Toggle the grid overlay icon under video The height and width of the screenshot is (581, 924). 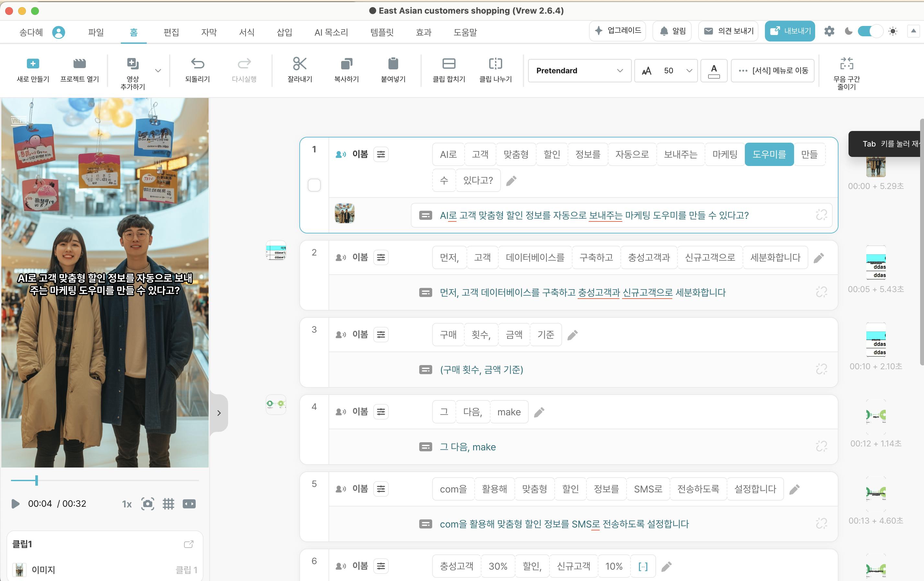click(x=168, y=504)
